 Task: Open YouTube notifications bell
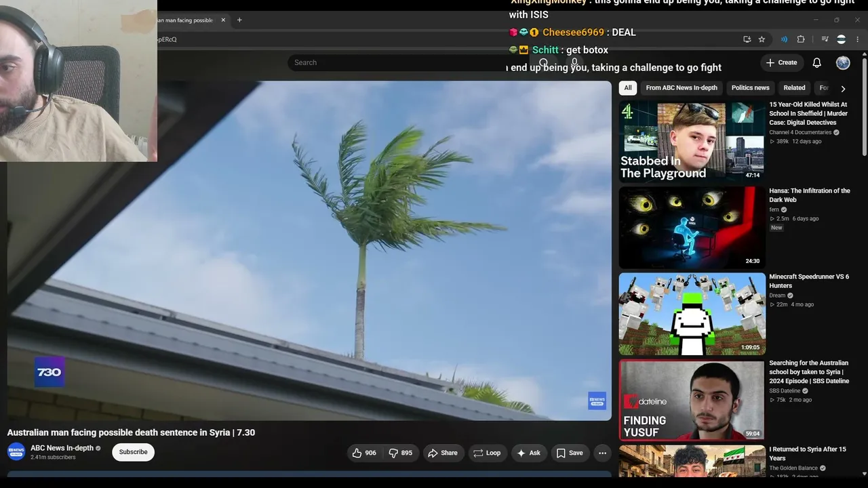coord(817,62)
